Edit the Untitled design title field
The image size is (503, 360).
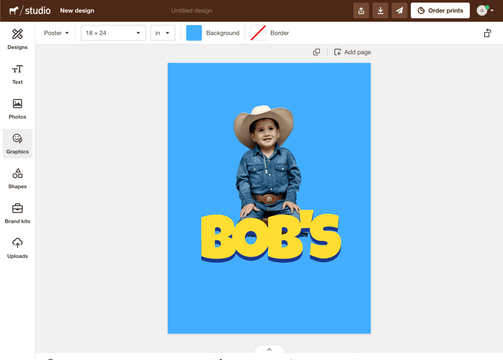192,11
